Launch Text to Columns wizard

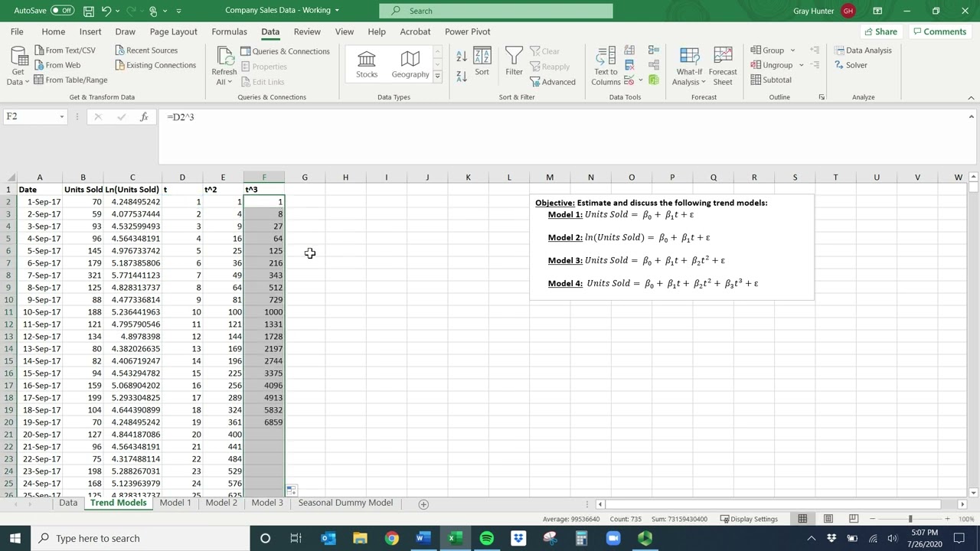coord(606,67)
